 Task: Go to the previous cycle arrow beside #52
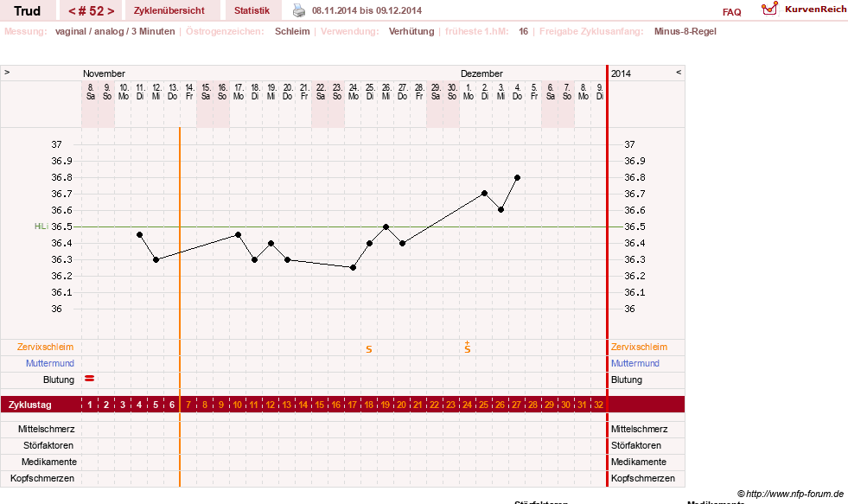click(72, 11)
